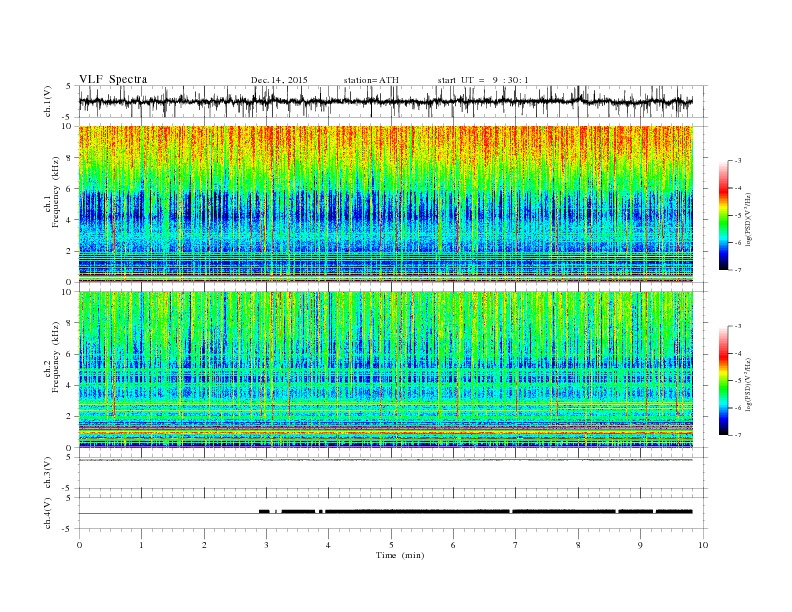Click the ch.3 flat voltage trace
Screen dimensions: 792x612
pos(386,460)
